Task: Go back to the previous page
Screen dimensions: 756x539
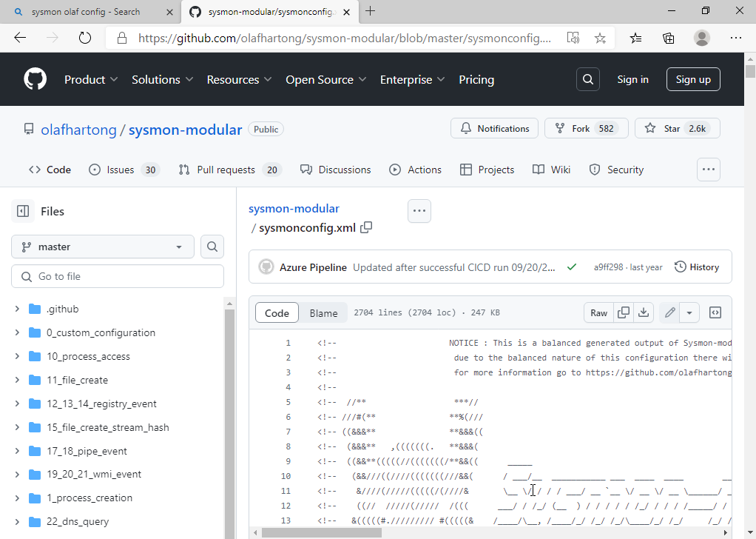Action: 20,38
